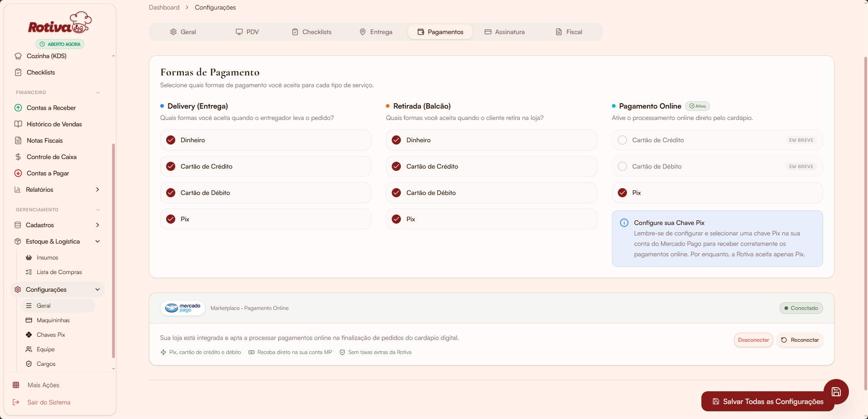Viewport: 868px width, 419px height.
Task: Select the disabled Cartão de Crédito online option
Action: click(x=717, y=140)
